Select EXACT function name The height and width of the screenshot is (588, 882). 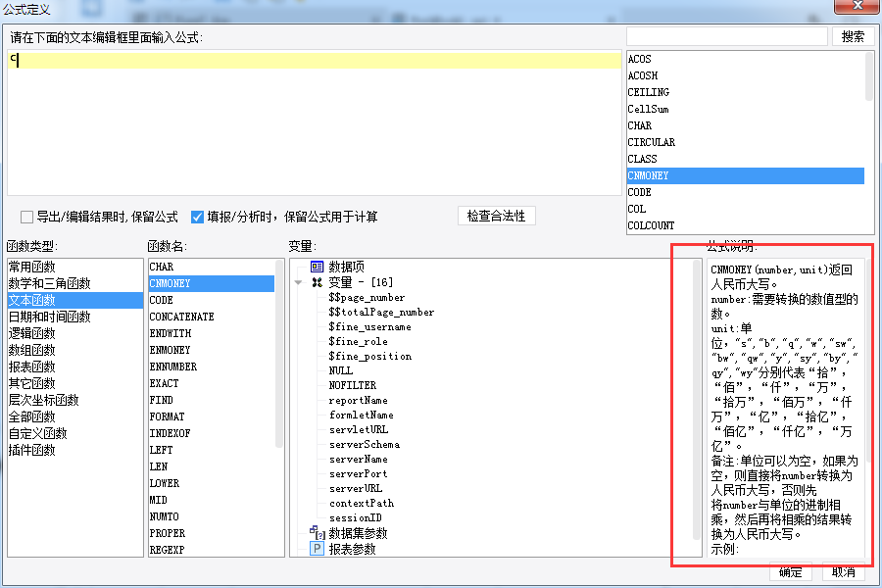point(212,383)
